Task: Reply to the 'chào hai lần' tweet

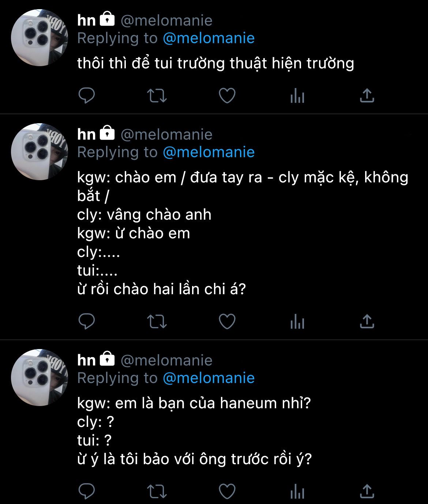Action: [x=87, y=322]
